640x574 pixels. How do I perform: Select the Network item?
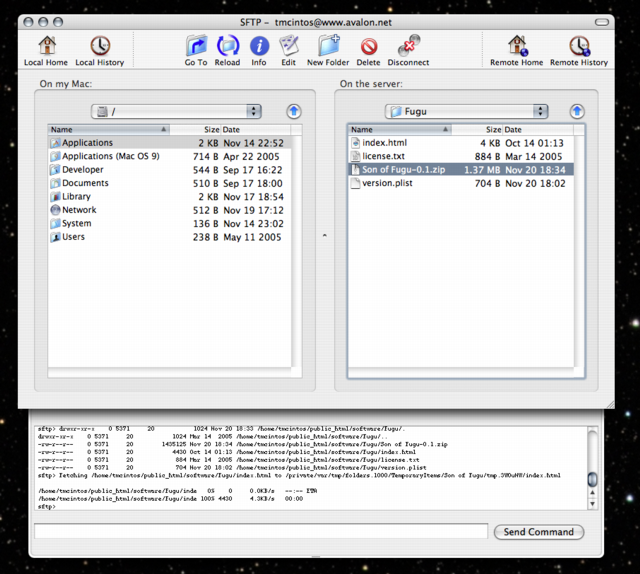pos(169,210)
